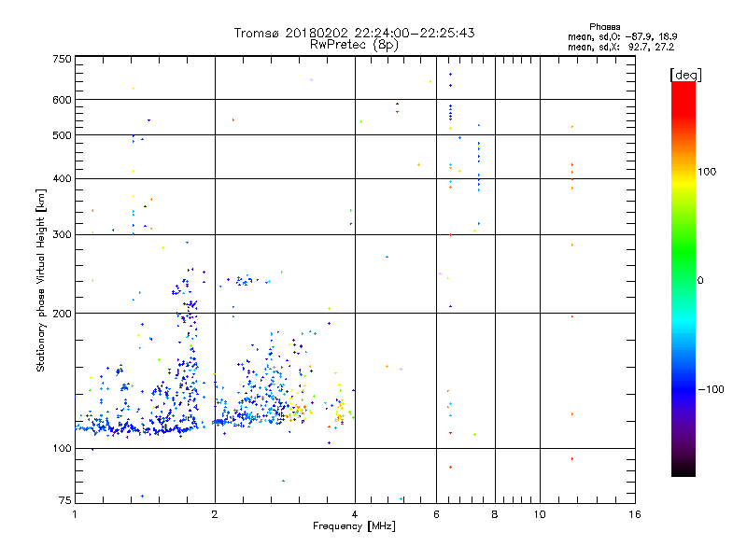This screenshot has height=560, width=747.
Task: Click the y-axis tick label '750'
Action: [x=62, y=59]
